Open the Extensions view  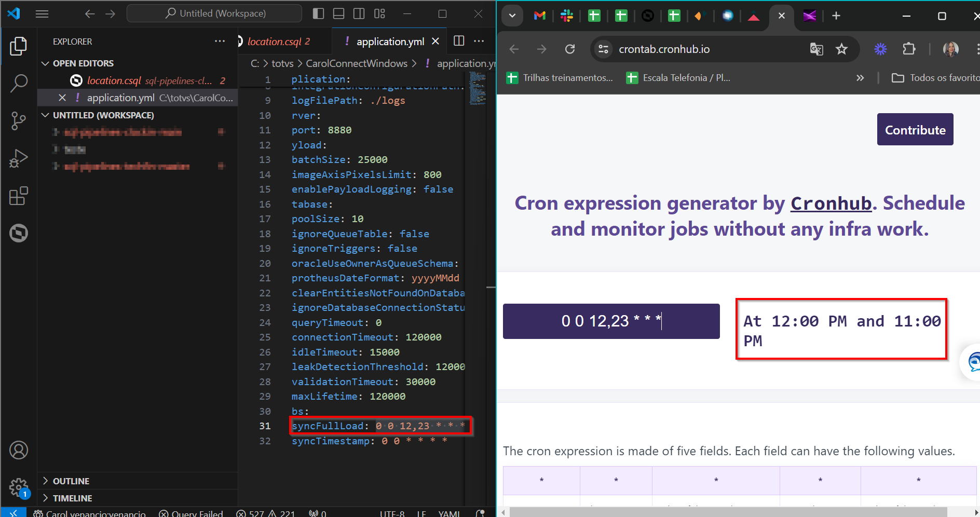19,196
